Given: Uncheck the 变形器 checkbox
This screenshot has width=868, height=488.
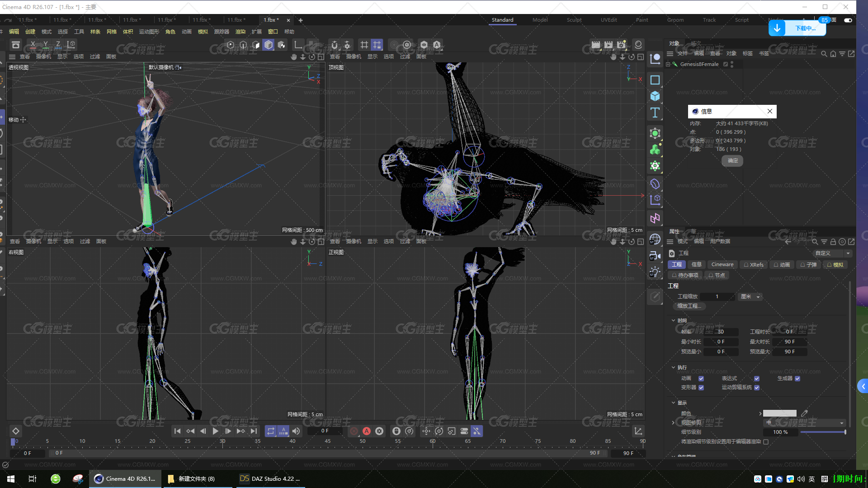Looking at the screenshot, I should coord(701,388).
